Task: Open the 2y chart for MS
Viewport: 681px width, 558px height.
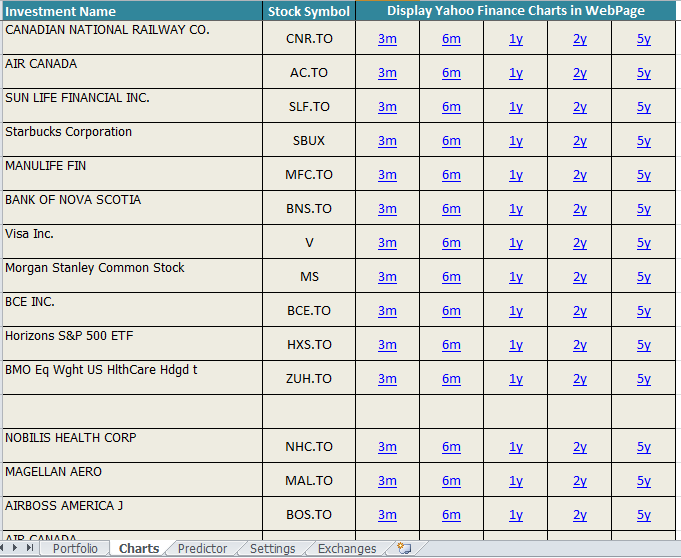Action: [x=580, y=277]
